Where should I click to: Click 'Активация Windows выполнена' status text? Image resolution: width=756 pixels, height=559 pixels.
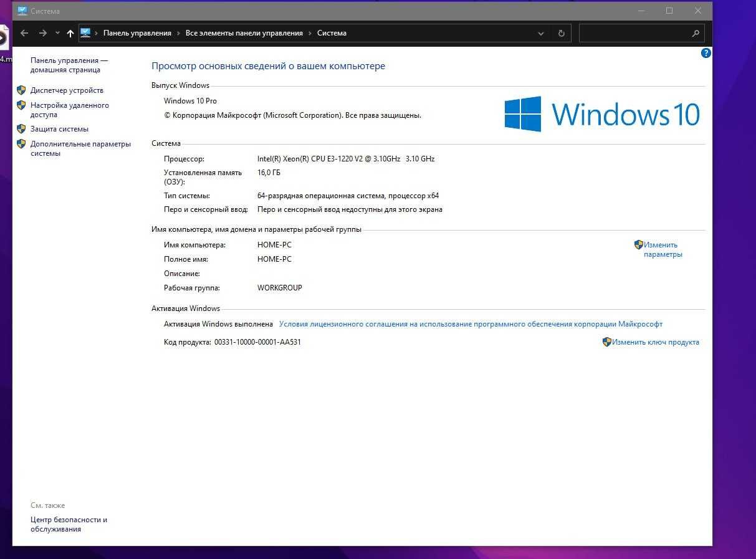pos(218,324)
